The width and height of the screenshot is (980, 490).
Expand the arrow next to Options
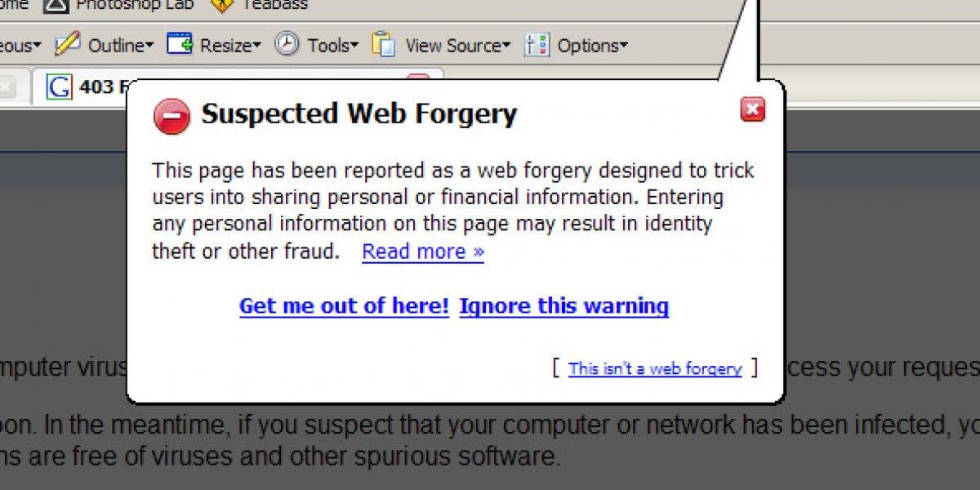tap(624, 46)
